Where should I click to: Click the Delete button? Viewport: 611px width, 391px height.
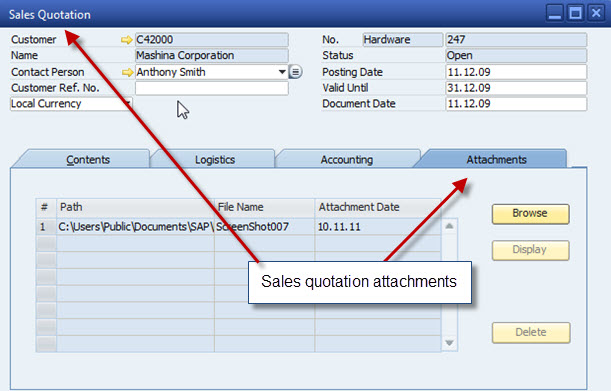click(531, 333)
